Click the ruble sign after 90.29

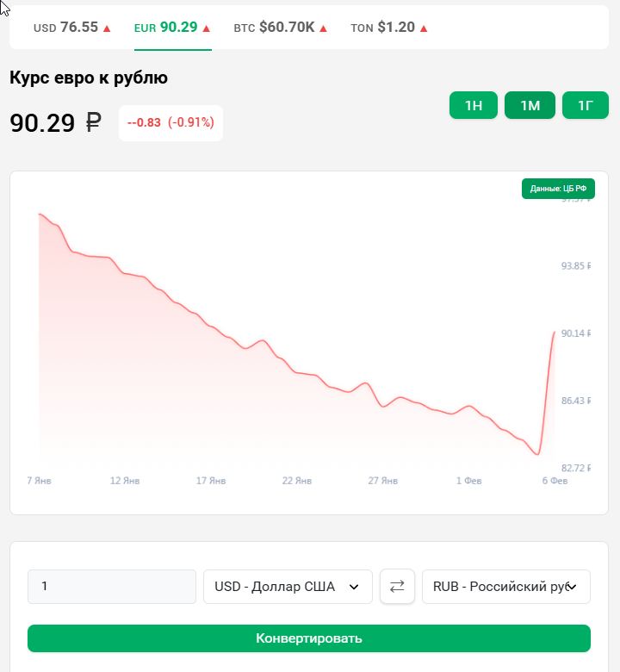click(93, 123)
